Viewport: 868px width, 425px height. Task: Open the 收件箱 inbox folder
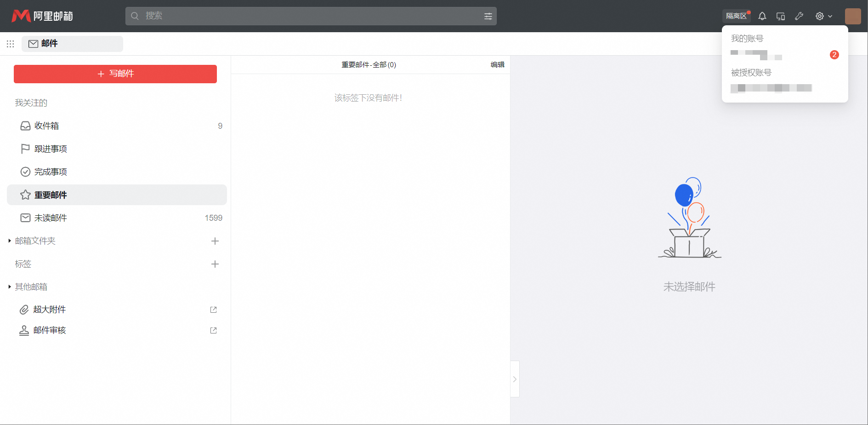[x=46, y=126]
